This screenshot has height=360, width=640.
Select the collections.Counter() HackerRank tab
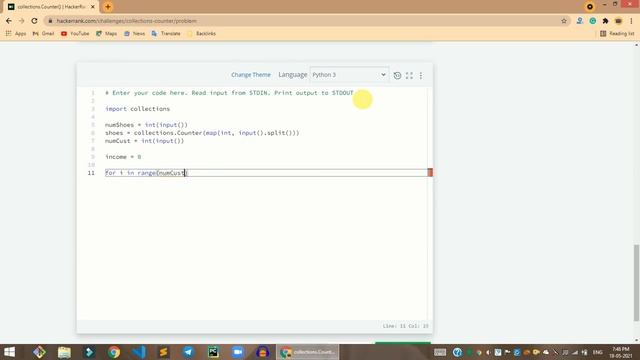[51, 7]
